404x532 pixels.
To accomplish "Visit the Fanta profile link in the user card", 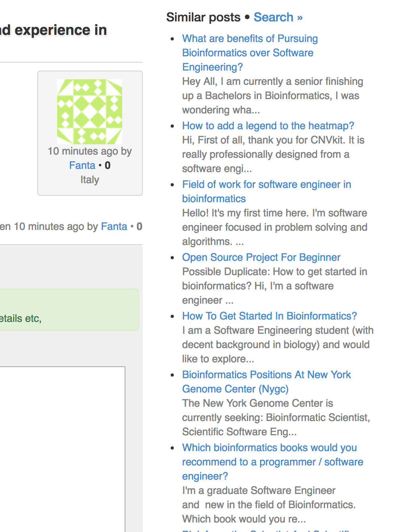I will pos(82,165).
